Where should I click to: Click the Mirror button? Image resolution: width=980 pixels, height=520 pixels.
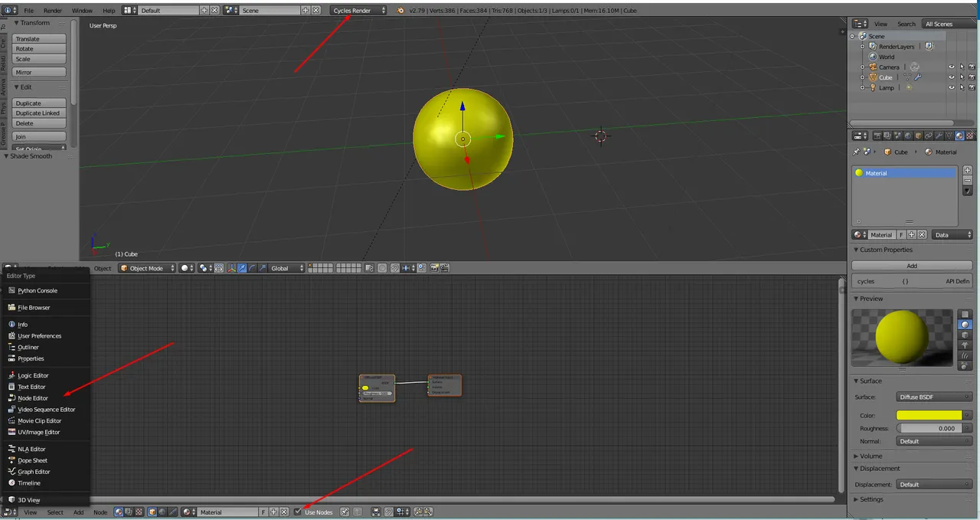pos(40,72)
